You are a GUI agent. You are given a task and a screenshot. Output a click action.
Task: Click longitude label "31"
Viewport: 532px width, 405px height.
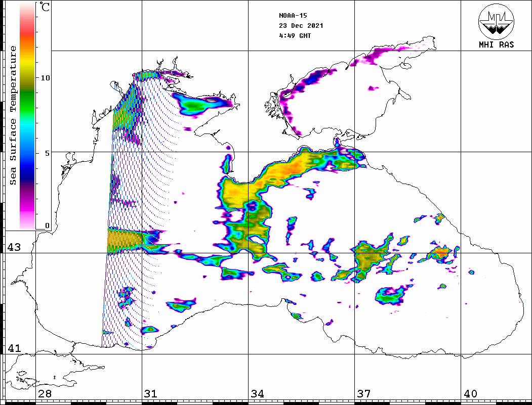point(151,394)
